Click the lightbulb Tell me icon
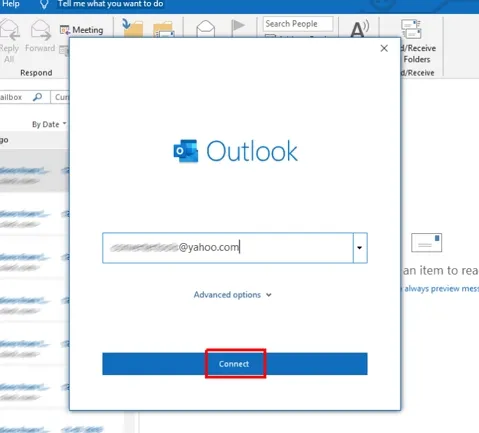The height and width of the screenshot is (433, 479). pos(44,4)
